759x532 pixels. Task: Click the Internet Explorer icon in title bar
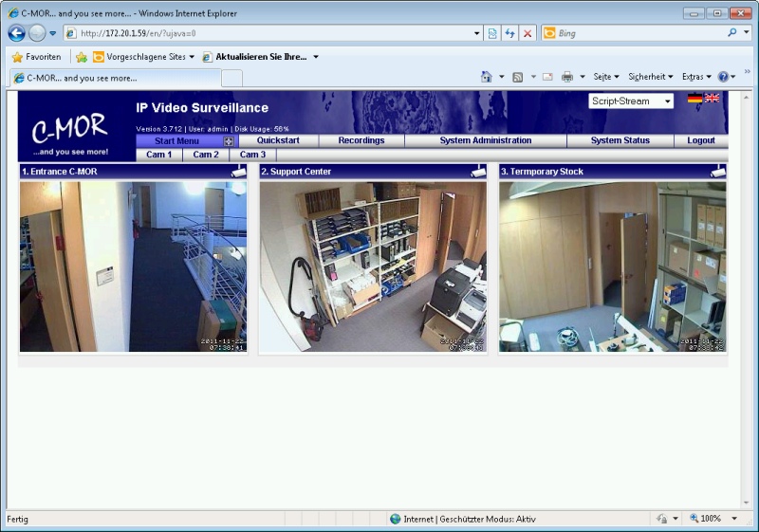click(13, 13)
